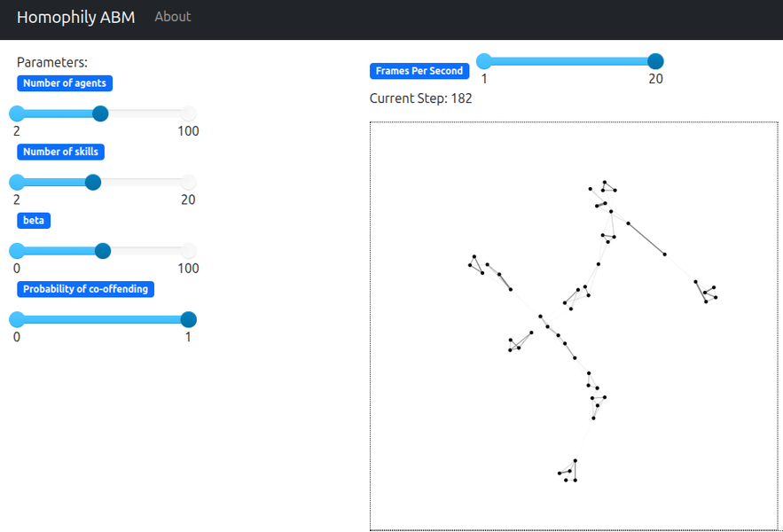Click the minimum end of Number of agents slider
The height and width of the screenshot is (532, 783).
(x=17, y=113)
